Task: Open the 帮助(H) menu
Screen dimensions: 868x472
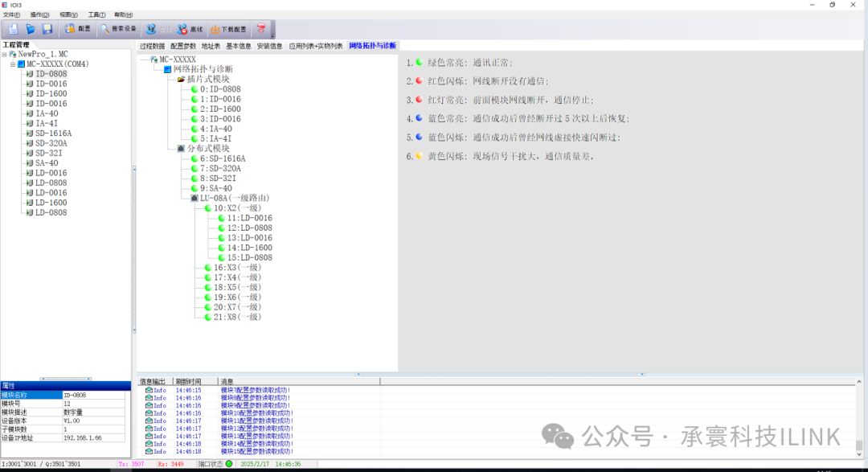Action: click(124, 15)
